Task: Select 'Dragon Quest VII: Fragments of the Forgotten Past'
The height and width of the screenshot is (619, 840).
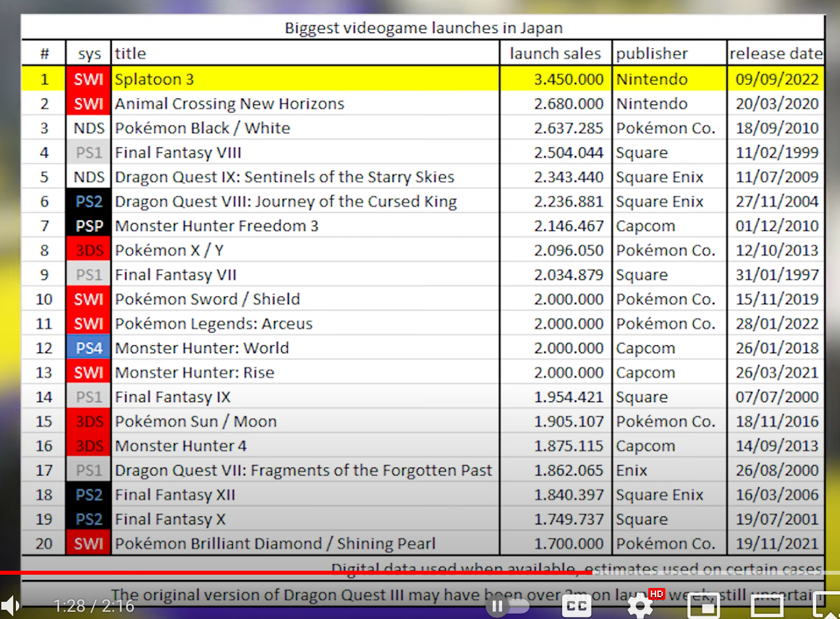Action: 304,471
